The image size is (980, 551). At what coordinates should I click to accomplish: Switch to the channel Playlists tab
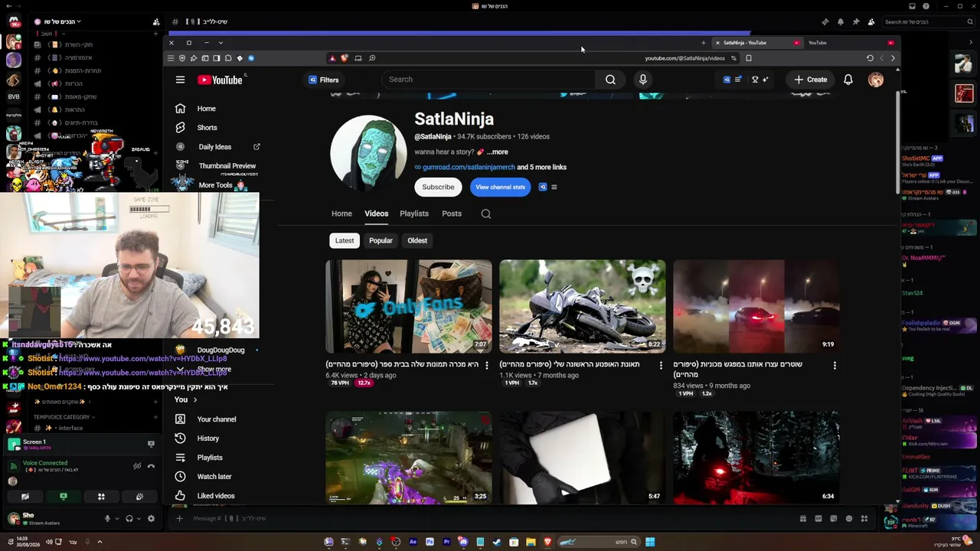(414, 214)
